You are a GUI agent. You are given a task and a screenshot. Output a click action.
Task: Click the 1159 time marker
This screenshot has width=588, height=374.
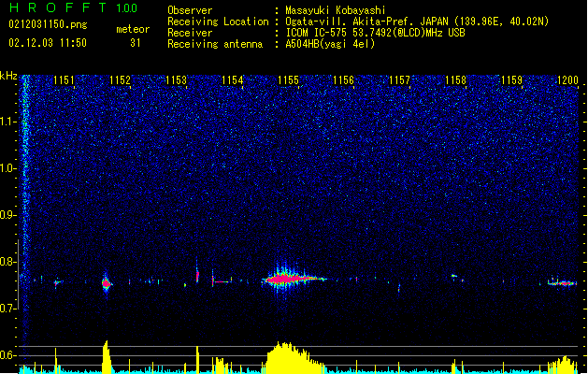pyautogui.click(x=511, y=80)
